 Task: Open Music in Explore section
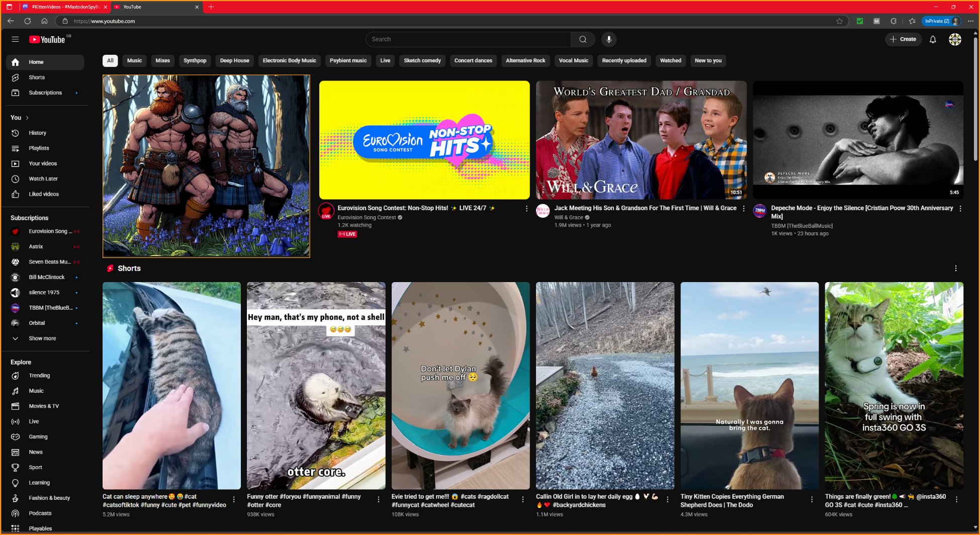(x=45, y=391)
